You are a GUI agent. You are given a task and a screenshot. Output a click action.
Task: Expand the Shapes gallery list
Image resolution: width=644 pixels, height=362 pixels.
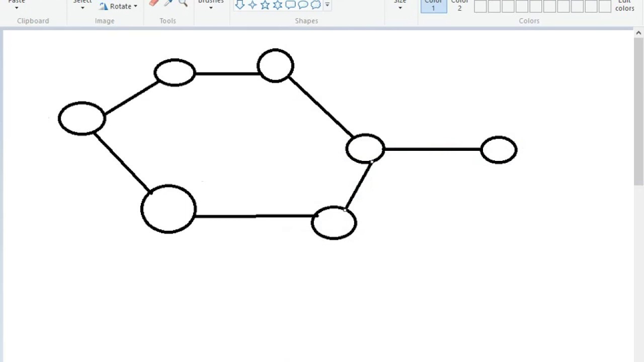point(327,5)
